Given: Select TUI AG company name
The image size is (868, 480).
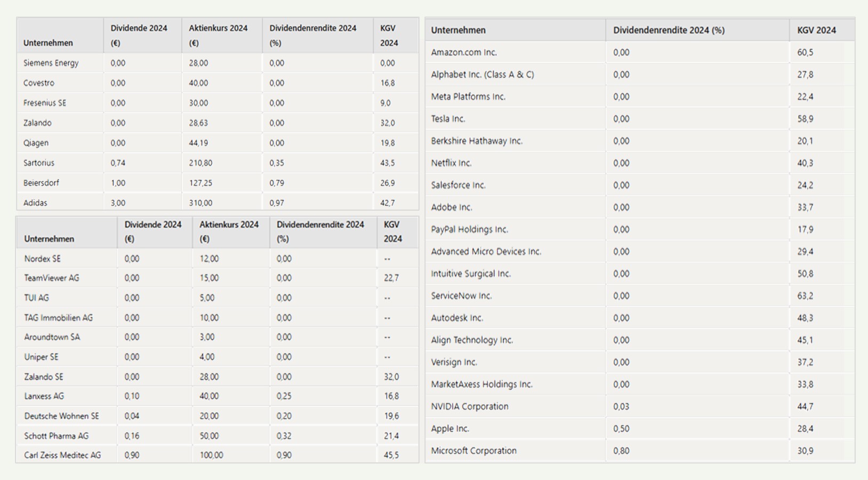Looking at the screenshot, I should pyautogui.click(x=36, y=298).
